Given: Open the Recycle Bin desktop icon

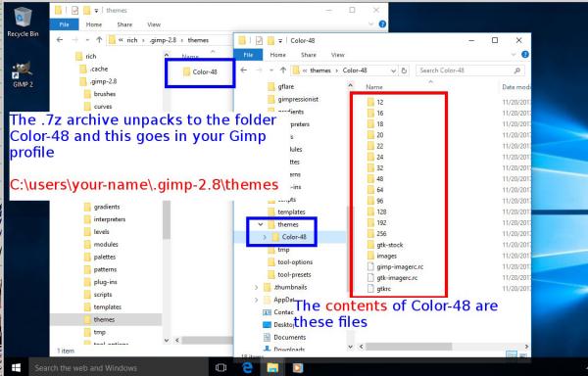Looking at the screenshot, I should (x=23, y=22).
